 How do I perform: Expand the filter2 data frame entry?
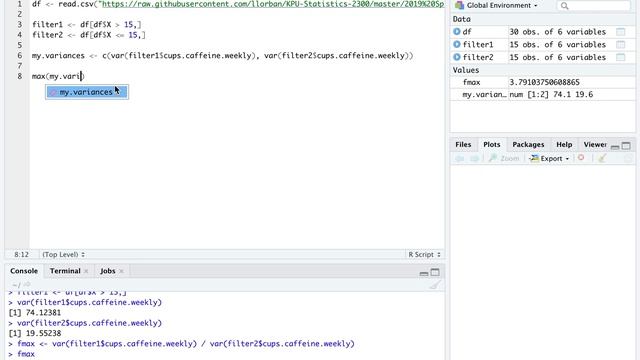tap(457, 57)
